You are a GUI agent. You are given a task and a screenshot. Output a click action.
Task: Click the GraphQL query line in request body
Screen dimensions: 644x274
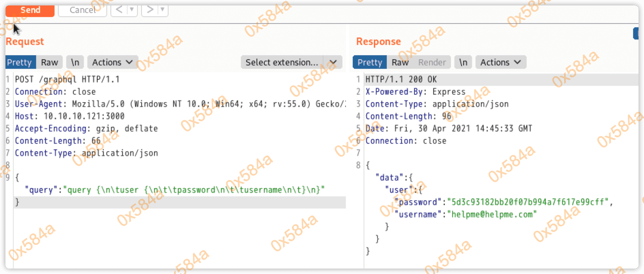click(x=175, y=190)
